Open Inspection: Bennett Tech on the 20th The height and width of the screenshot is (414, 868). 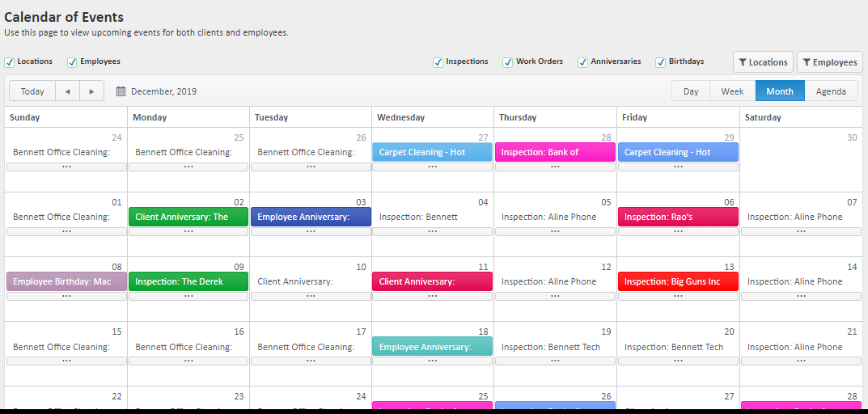678,346
